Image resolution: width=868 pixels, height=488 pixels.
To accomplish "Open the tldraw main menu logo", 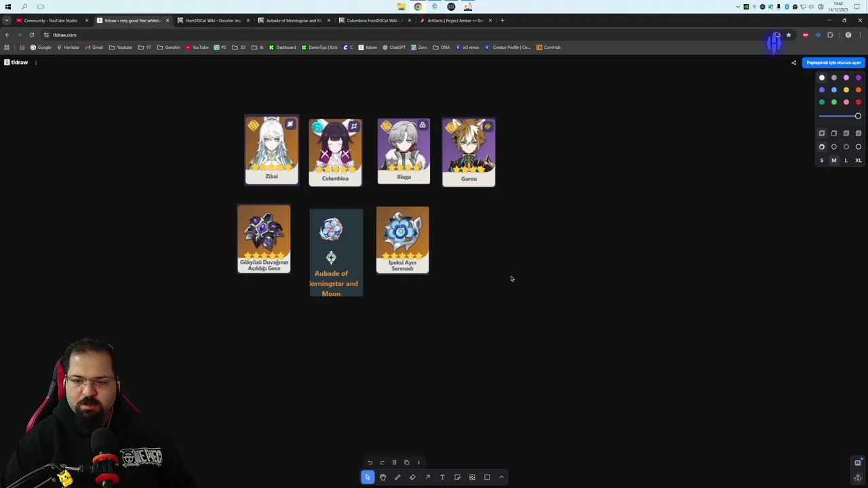I will (16, 62).
